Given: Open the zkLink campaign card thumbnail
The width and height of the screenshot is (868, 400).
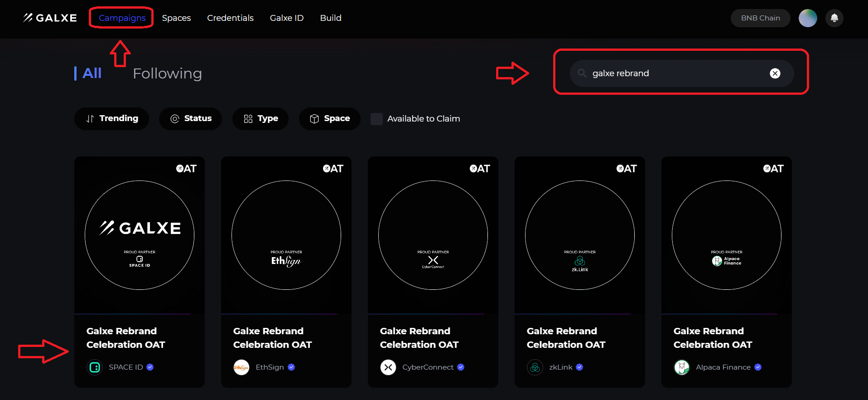Looking at the screenshot, I should tap(580, 235).
